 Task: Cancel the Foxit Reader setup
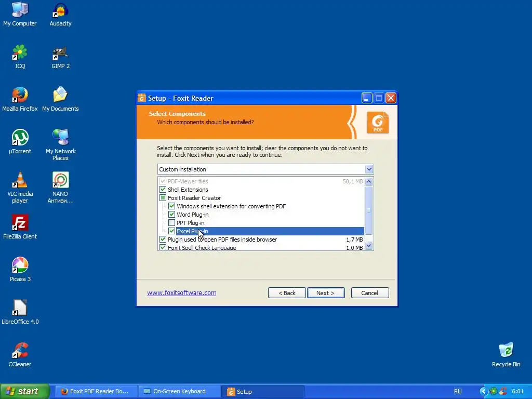[x=370, y=293]
